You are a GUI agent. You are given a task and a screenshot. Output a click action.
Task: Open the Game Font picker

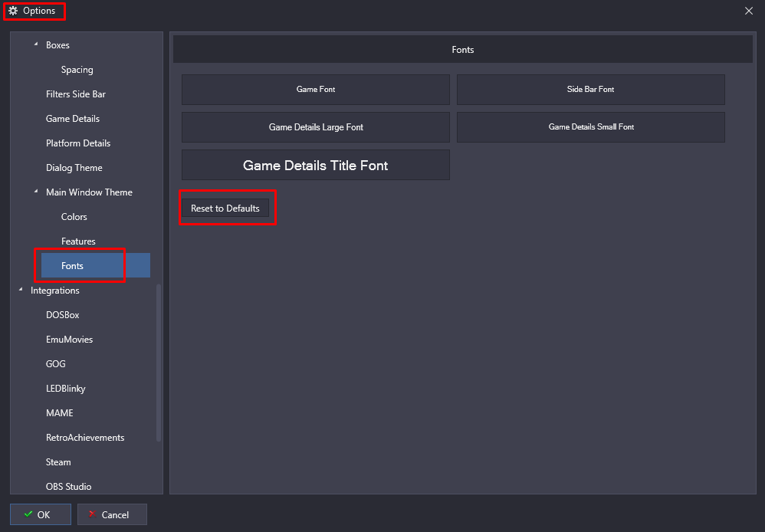(316, 90)
